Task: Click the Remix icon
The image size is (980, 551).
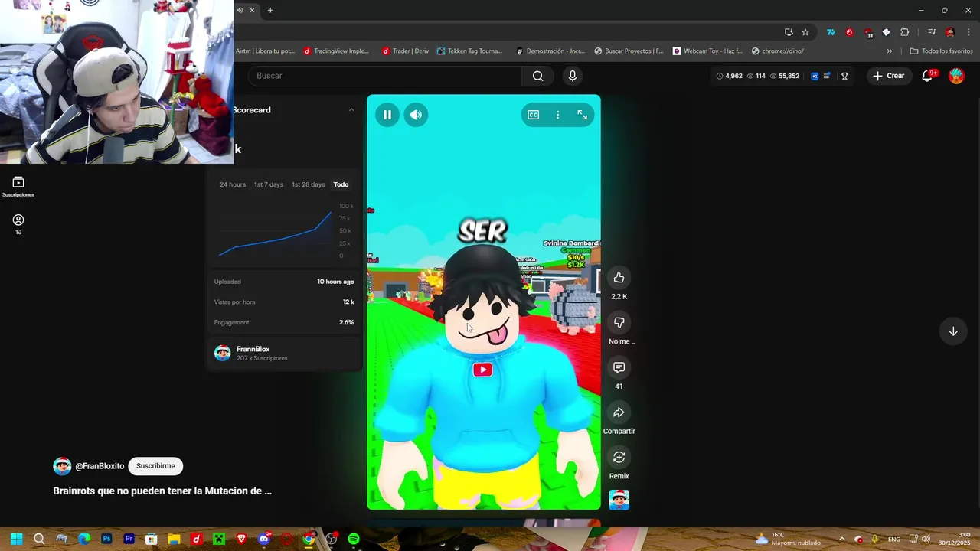Action: 619,457
